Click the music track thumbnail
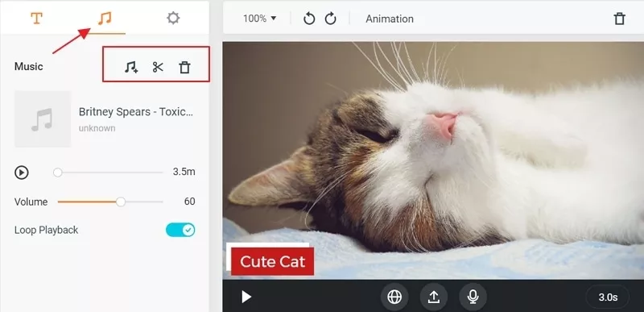The image size is (644, 312). (43, 119)
